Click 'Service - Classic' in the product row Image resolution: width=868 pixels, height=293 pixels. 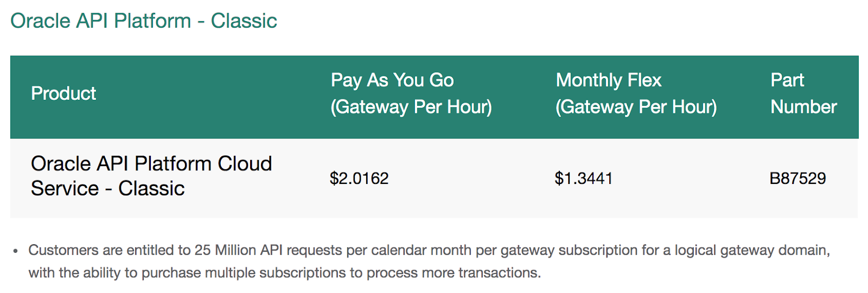click(x=108, y=188)
